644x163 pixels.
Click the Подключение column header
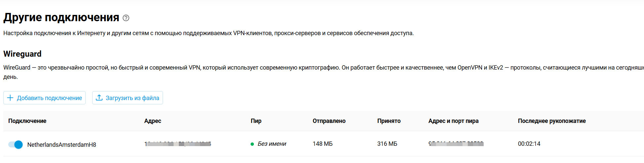27,121
